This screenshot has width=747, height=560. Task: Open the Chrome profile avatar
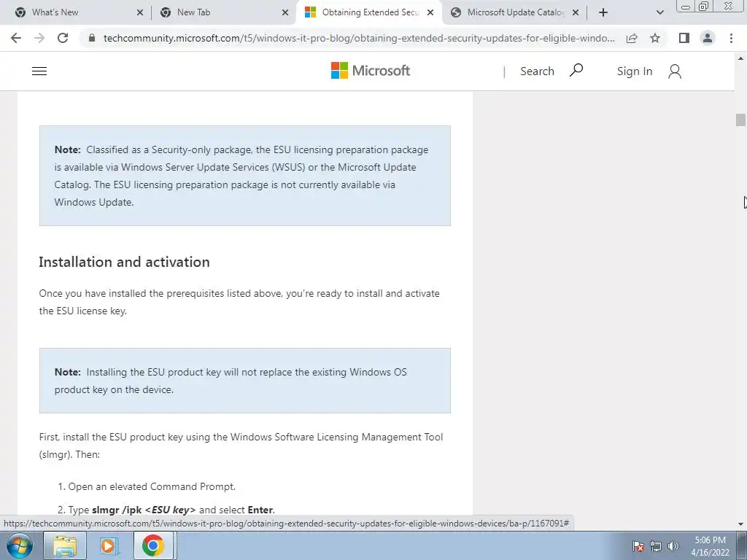[x=708, y=38]
